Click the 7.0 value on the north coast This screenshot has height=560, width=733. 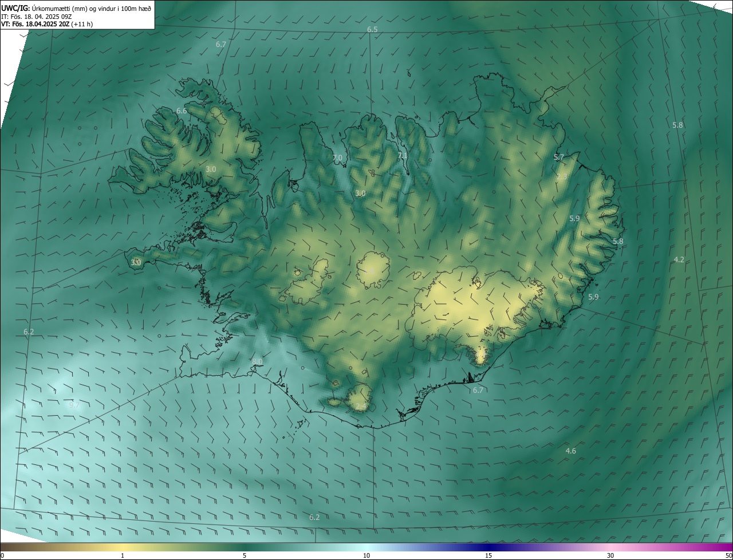click(x=337, y=157)
